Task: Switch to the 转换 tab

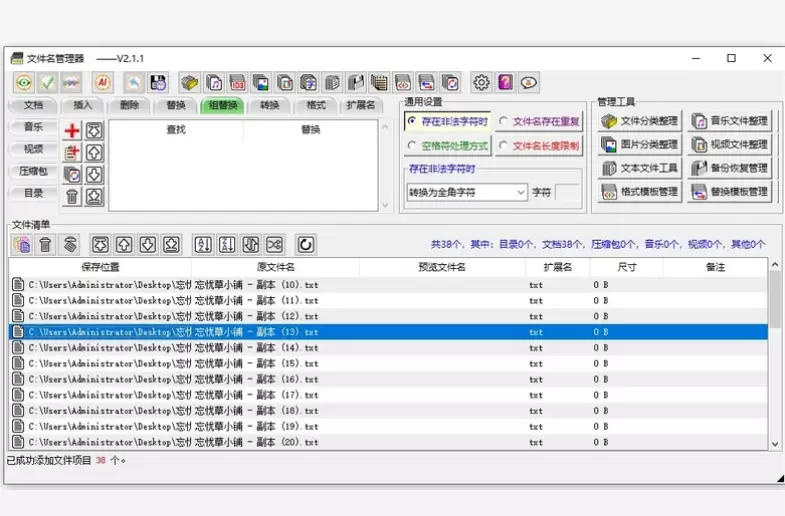Action: coord(269,105)
